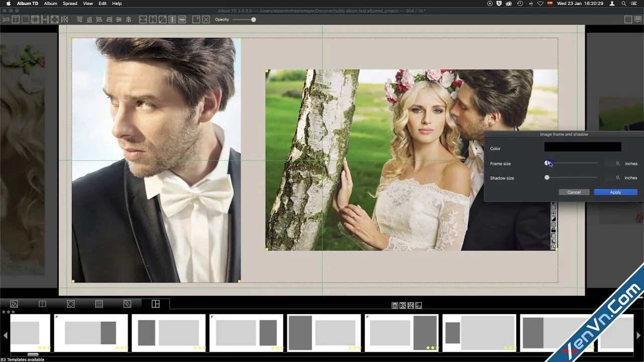The height and width of the screenshot is (362, 644).
Task: Toggle the grid view icon at top right
Action: click(628, 20)
